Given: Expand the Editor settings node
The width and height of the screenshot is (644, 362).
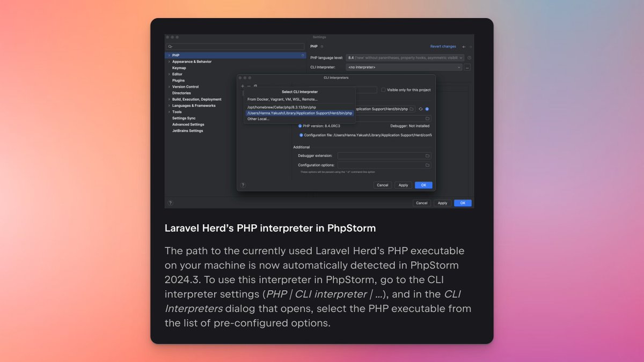Looking at the screenshot, I should point(169,74).
